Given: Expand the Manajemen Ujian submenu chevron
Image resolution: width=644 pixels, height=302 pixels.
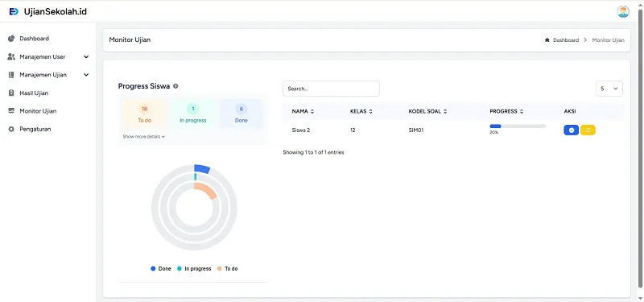Looking at the screenshot, I should 86,75.
